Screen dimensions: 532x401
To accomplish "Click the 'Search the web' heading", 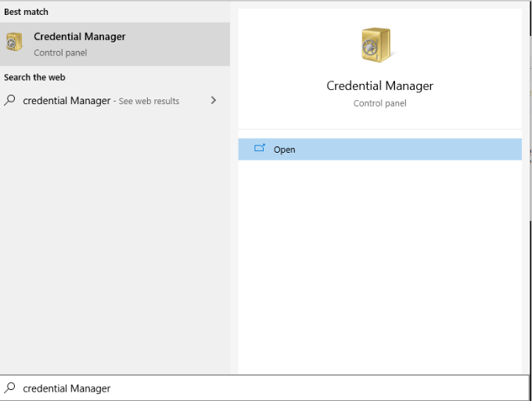I will pyautogui.click(x=34, y=78).
